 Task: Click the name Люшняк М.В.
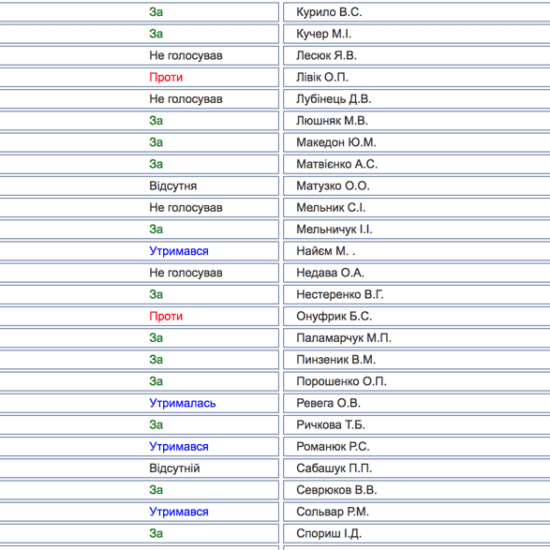point(332,121)
